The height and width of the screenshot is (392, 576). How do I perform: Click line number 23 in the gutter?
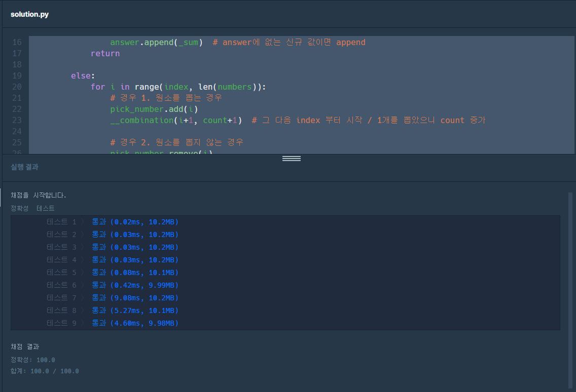tap(17, 120)
